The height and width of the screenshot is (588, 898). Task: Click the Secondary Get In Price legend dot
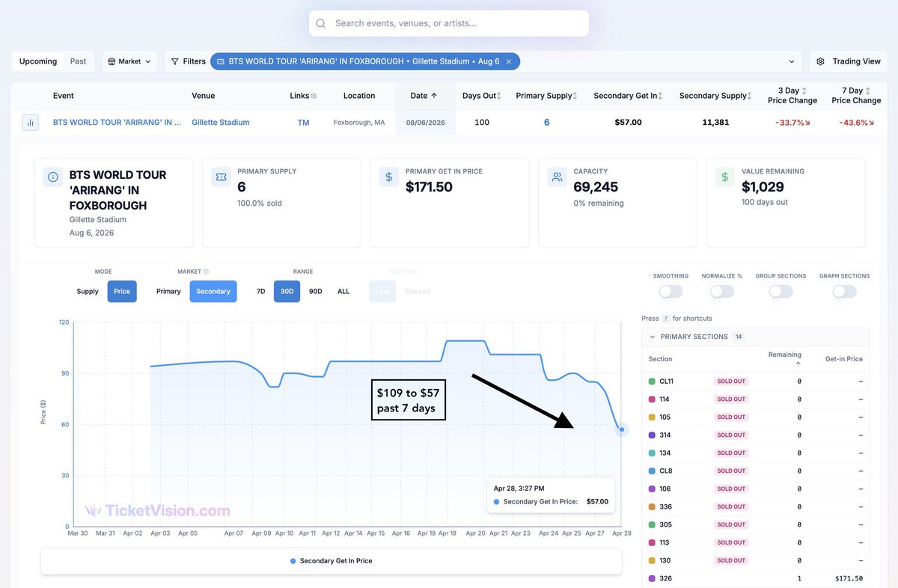click(293, 561)
